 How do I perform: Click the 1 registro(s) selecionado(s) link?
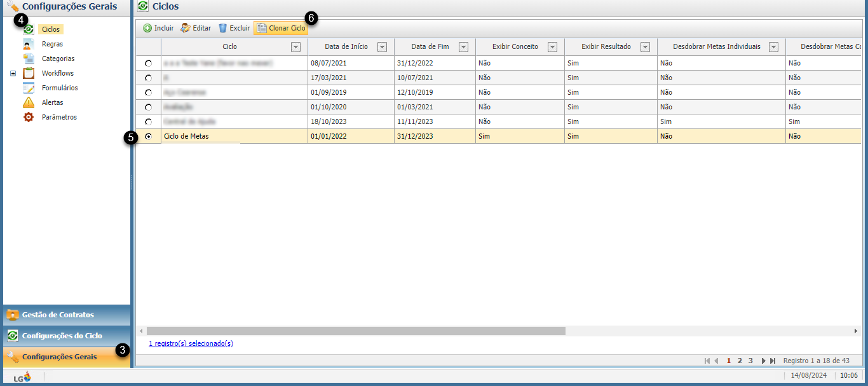point(191,343)
